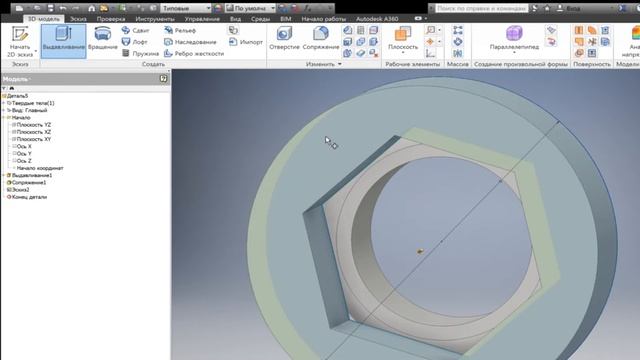Click the work point icon in Рабочие элементы

430,42
